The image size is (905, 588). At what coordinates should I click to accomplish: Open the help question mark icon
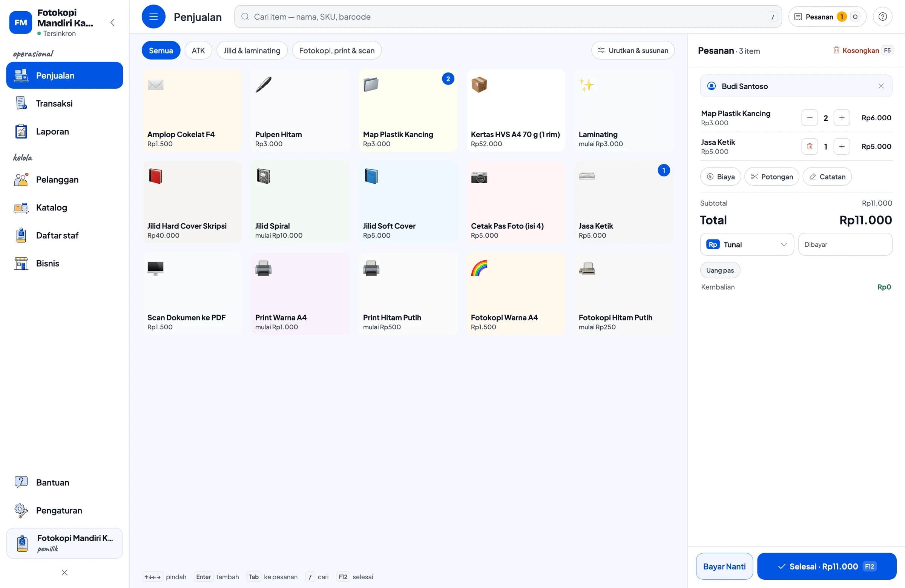(882, 17)
